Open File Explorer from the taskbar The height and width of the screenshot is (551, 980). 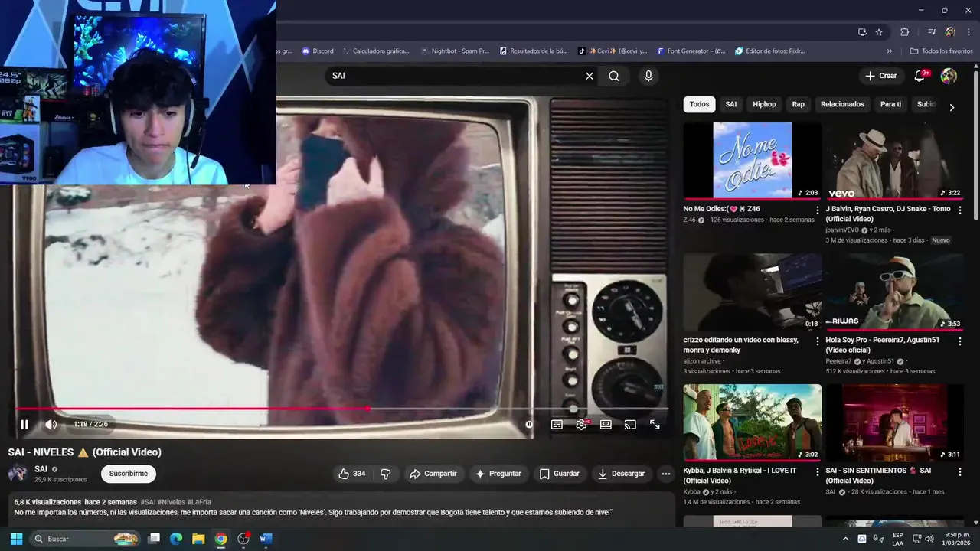pos(198,539)
